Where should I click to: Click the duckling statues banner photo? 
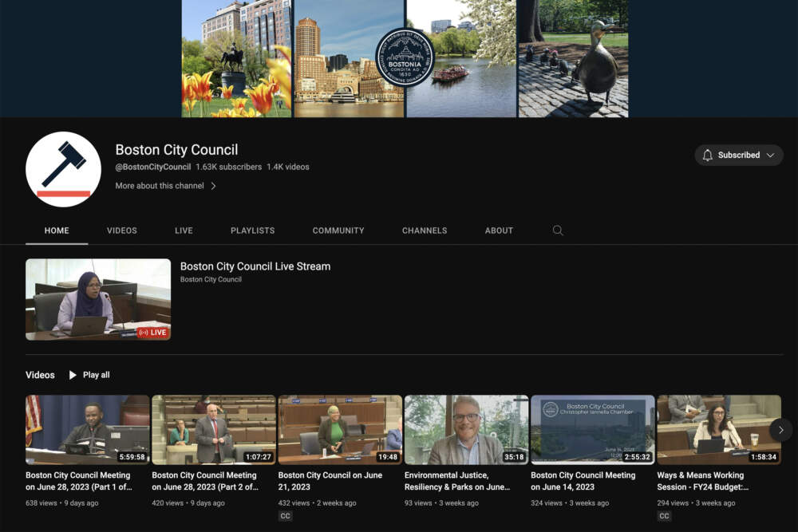coord(573,58)
